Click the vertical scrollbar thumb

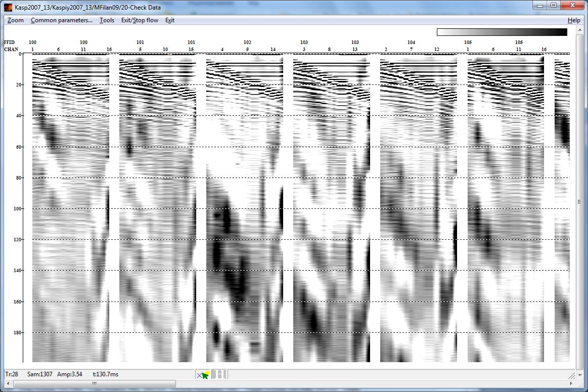(580, 202)
